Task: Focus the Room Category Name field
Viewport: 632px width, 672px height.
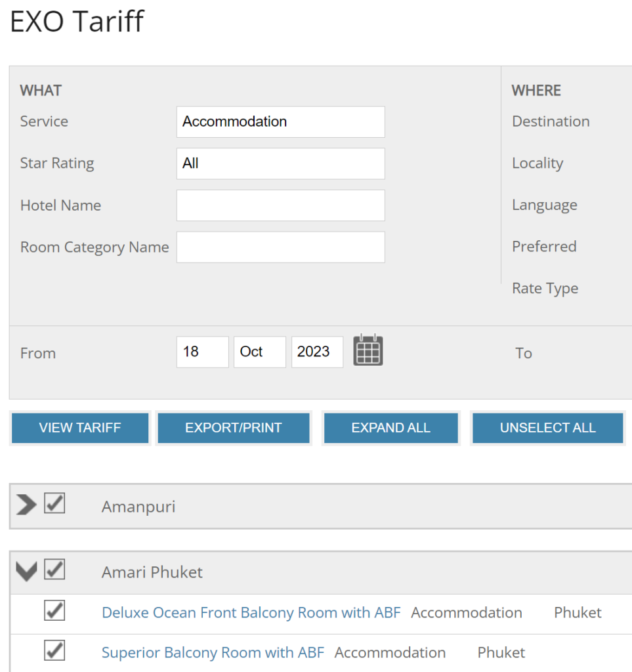Action: coord(280,247)
